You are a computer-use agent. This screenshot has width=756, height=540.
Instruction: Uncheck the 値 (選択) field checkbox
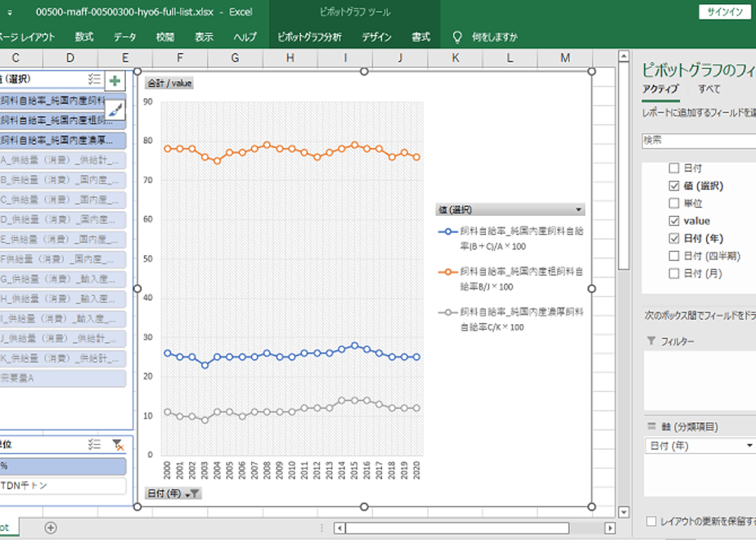pyautogui.click(x=674, y=186)
